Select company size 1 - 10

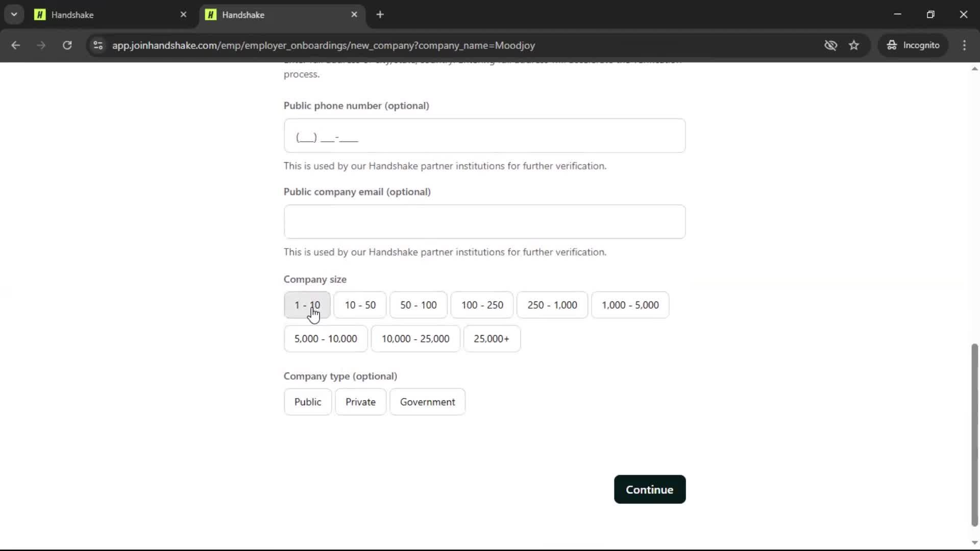(307, 305)
